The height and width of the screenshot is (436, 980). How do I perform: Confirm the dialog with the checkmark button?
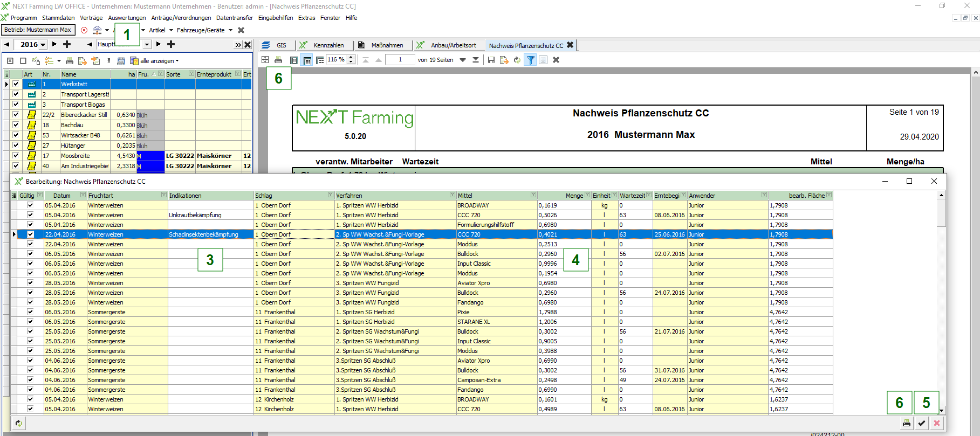tap(922, 423)
